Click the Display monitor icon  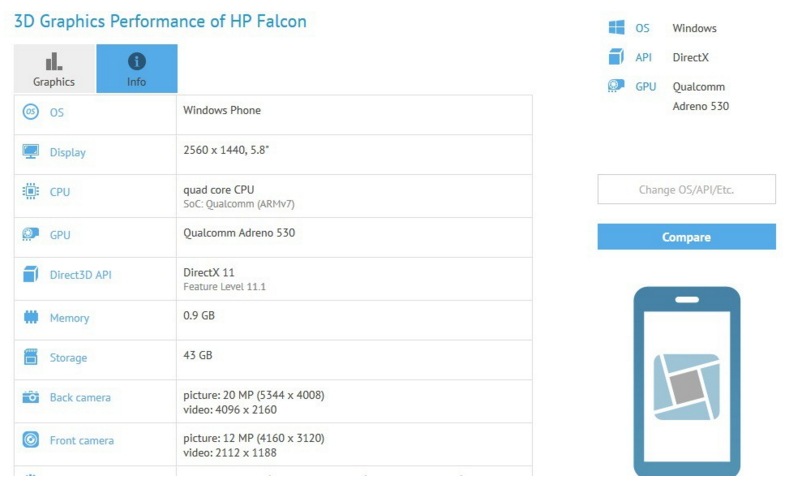pyautogui.click(x=31, y=152)
